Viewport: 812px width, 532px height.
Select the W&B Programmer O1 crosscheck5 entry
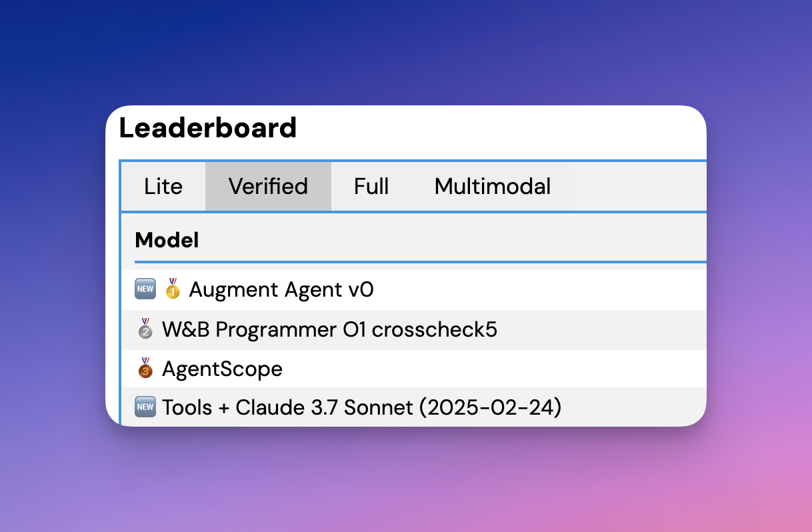(x=329, y=330)
